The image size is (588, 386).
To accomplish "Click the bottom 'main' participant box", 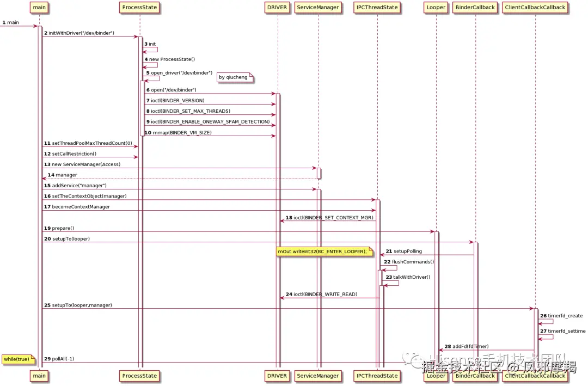I will pyautogui.click(x=39, y=376).
